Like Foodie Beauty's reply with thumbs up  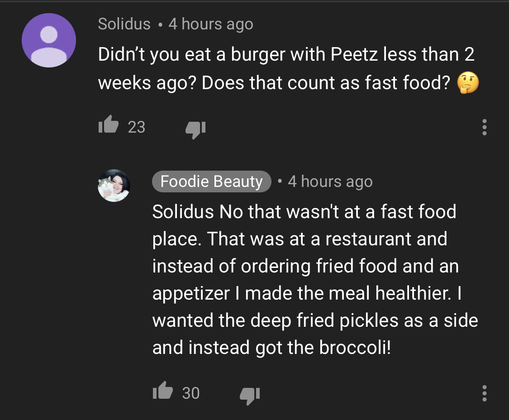pos(162,391)
